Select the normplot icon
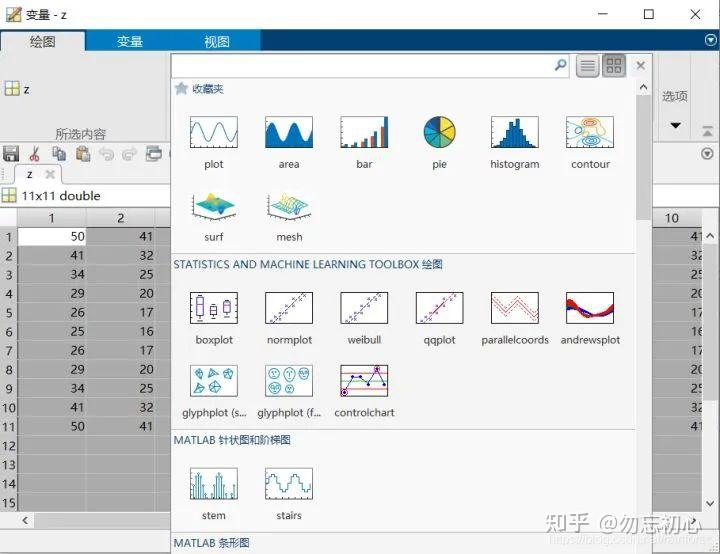This screenshot has width=720, height=554. [289, 308]
